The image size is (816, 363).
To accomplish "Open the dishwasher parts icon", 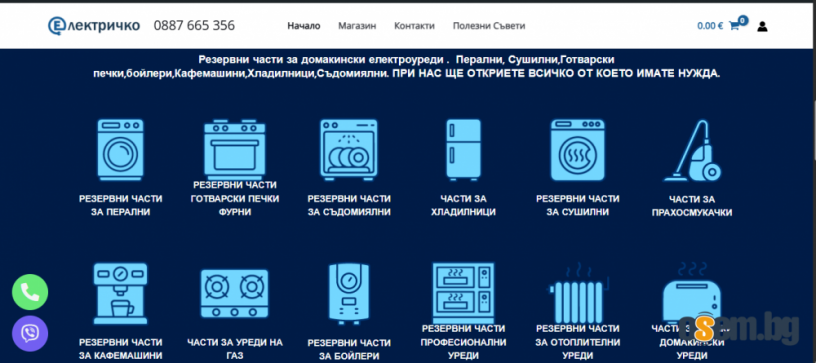I will coord(349,150).
